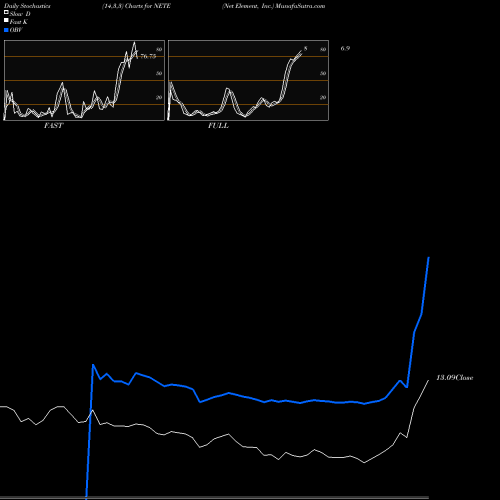500x500 pixels.
Task: Click the end of white Close price line
Action: [428, 380]
